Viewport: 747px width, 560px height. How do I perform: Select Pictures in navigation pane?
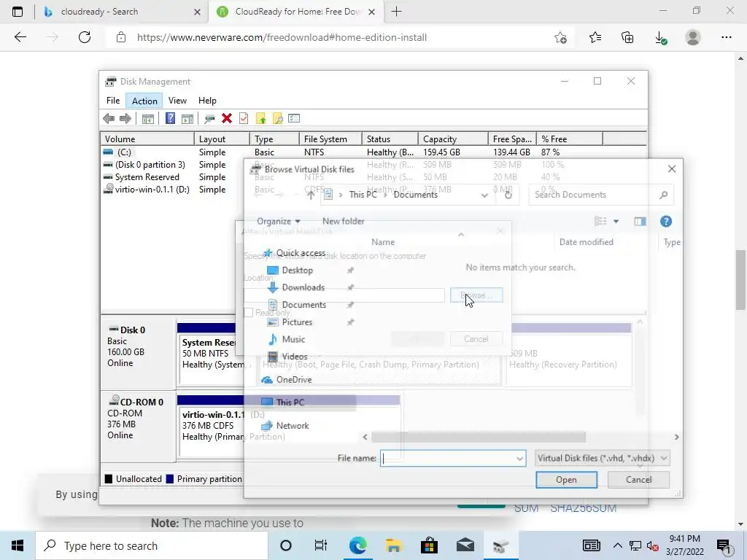290,322
